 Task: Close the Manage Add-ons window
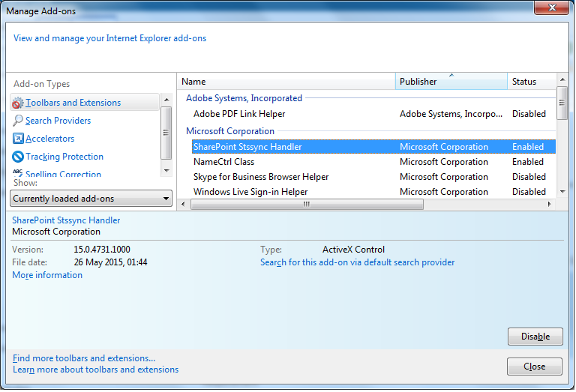tap(552, 7)
